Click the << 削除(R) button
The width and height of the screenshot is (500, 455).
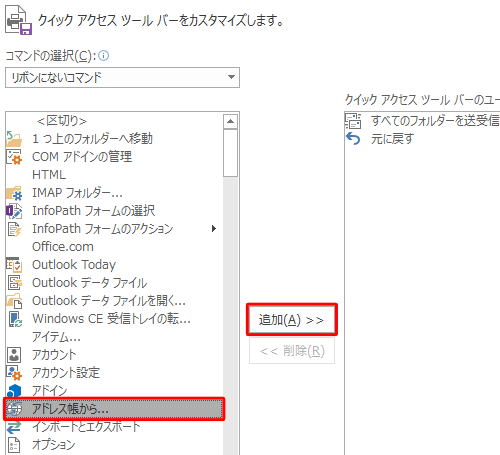292,351
